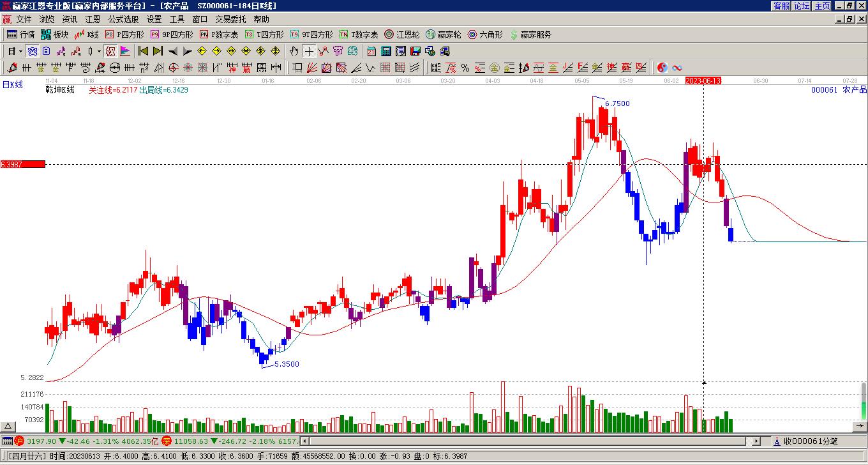Toggle the crosshair cursor button
This screenshot has height=465, width=868.
(309, 51)
